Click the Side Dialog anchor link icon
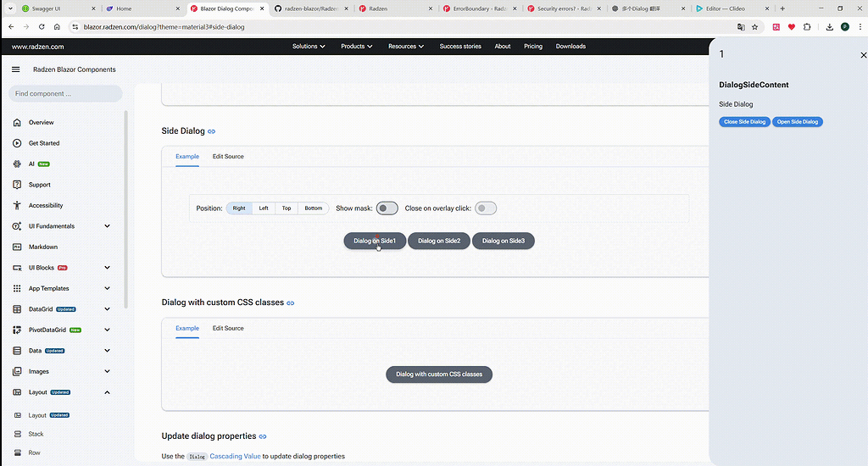This screenshot has width=868, height=466. pos(211,131)
